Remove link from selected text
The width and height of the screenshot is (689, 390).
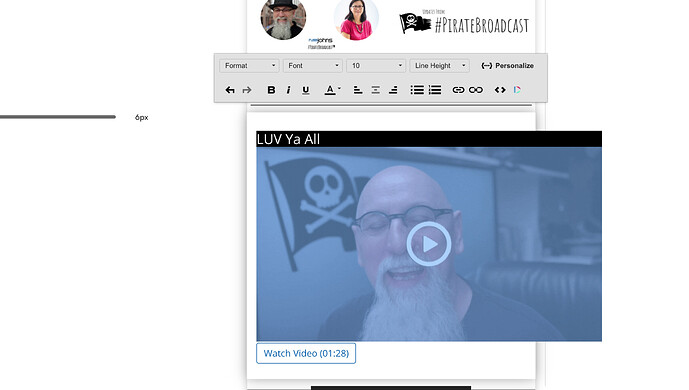click(x=476, y=90)
